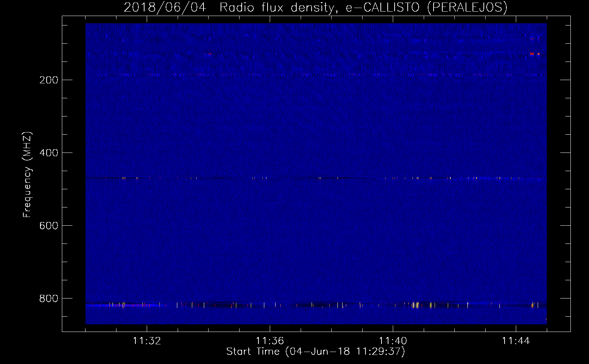Click the 200 frequency tick label
The width and height of the screenshot is (589, 364).
pyautogui.click(x=49, y=80)
